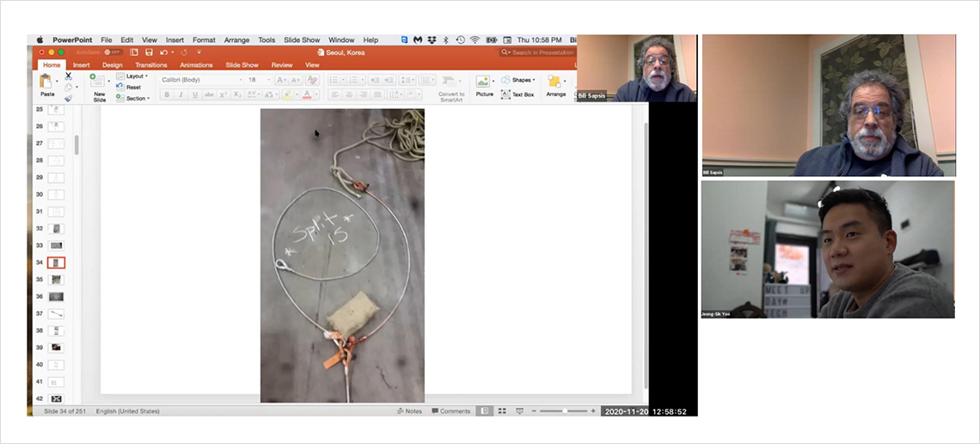Click the Align Right icon
The height and width of the screenshot is (444, 980).
coord(363,94)
